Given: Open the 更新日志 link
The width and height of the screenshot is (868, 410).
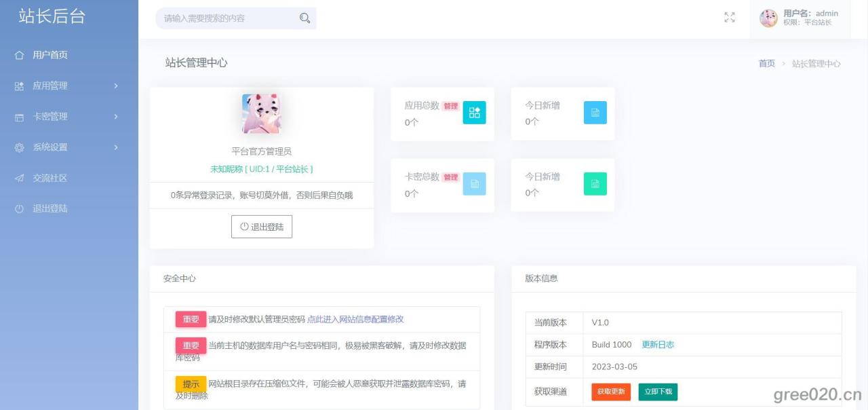Looking at the screenshot, I should click(x=658, y=344).
